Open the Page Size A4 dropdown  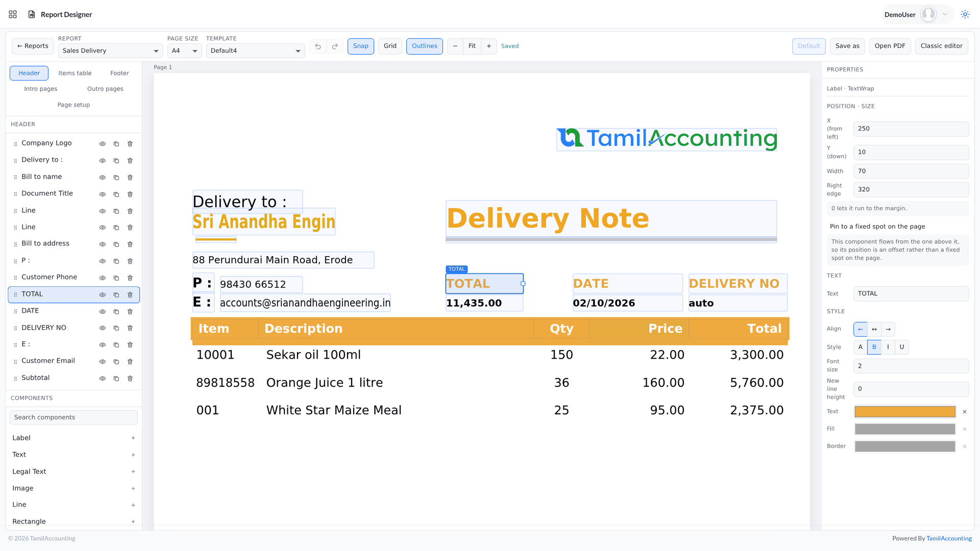click(185, 51)
